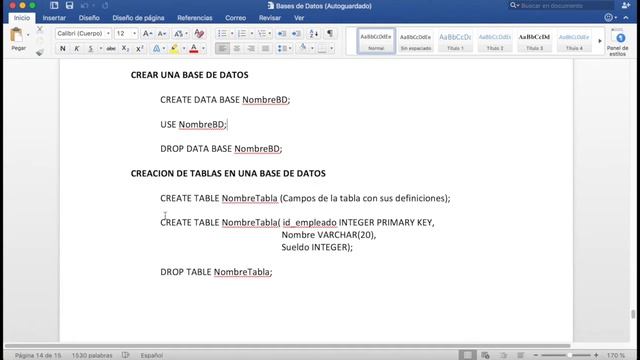The width and height of the screenshot is (640, 360).
Task: Apply text effects blue A icon
Action: 156,49
